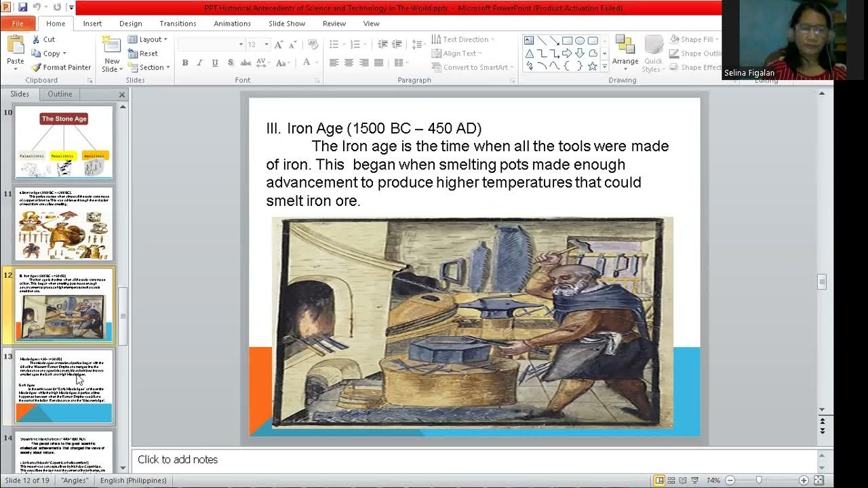The height and width of the screenshot is (488, 868).
Task: Shrink font size with the smaller A icon
Action: (293, 44)
